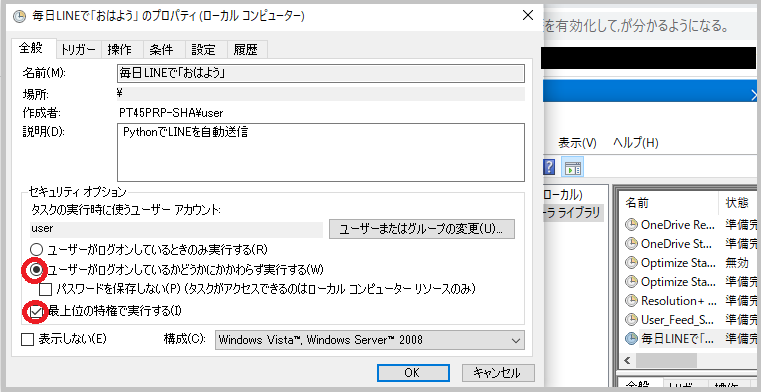
Task: Check パスワードを保存しない checkbox
Action: (46, 290)
